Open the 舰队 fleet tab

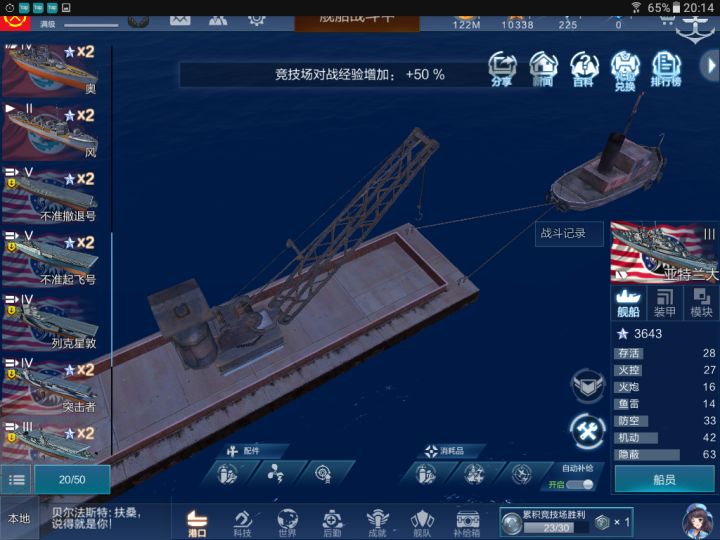click(x=422, y=523)
